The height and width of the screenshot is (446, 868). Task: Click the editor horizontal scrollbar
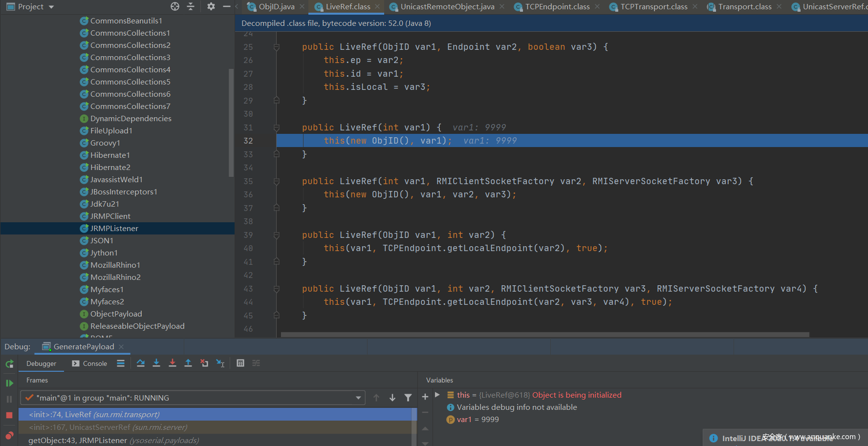point(544,335)
